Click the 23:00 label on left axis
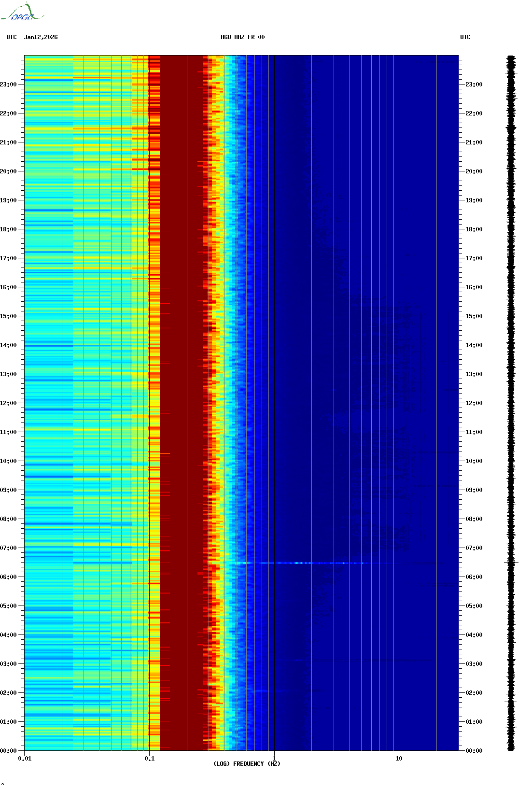This screenshot has height=789, width=532. click(8, 85)
